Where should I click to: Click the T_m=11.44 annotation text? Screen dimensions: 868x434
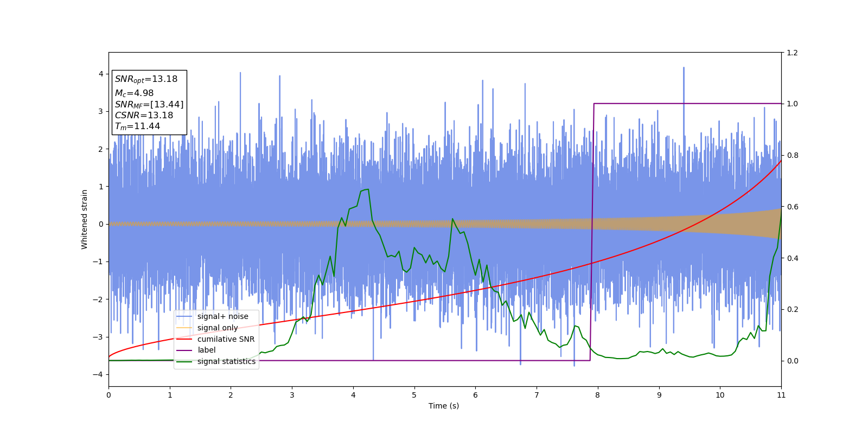(137, 126)
